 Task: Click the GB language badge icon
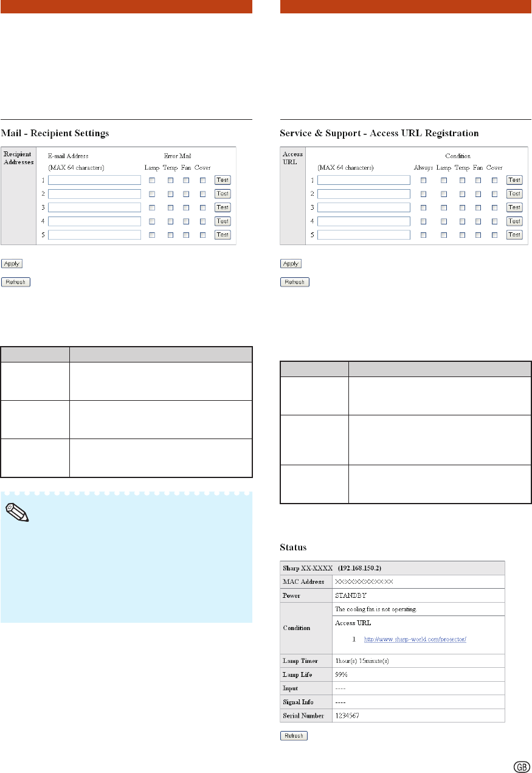coord(519,764)
